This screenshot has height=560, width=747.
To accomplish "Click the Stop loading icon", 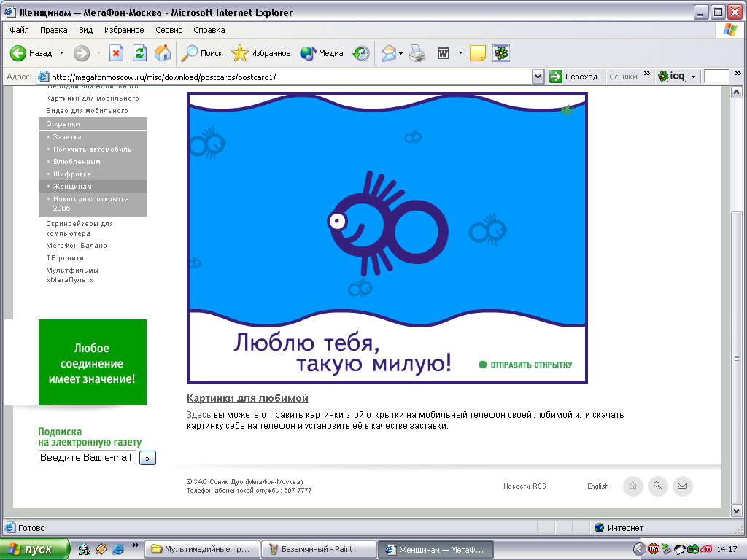I will (x=116, y=53).
